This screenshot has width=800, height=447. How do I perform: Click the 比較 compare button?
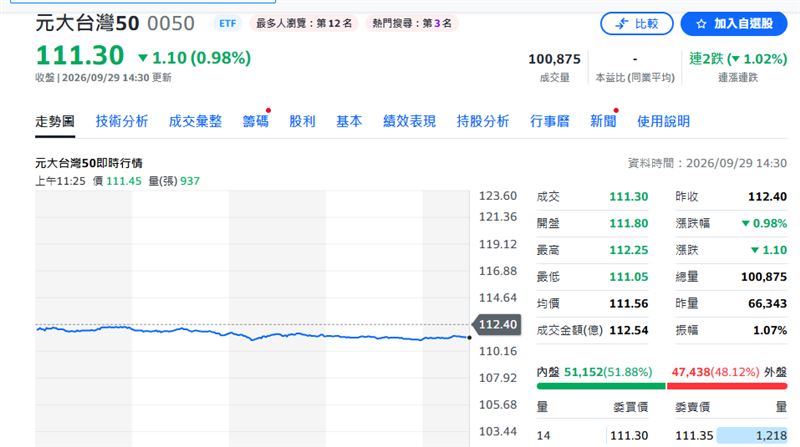click(637, 23)
